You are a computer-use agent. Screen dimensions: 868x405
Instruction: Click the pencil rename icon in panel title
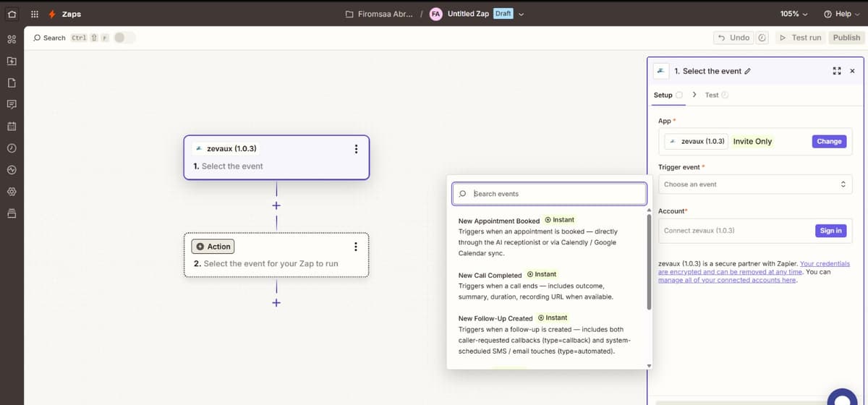tap(747, 71)
